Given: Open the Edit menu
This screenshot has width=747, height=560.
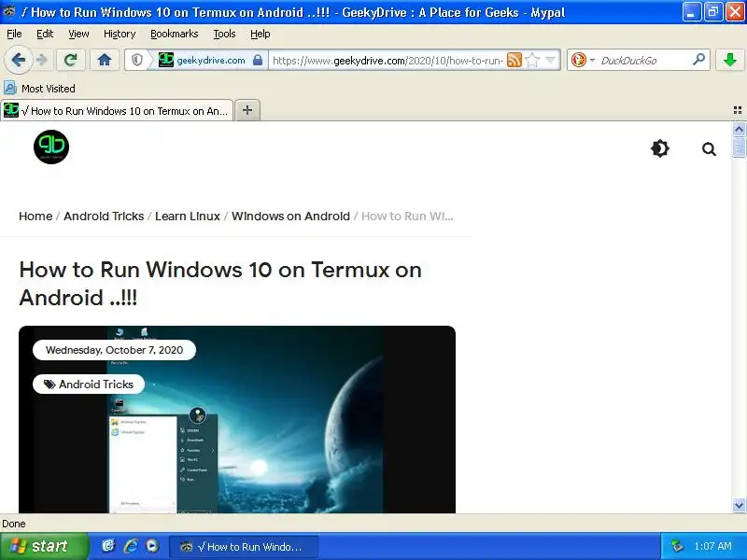Looking at the screenshot, I should click(x=45, y=34).
